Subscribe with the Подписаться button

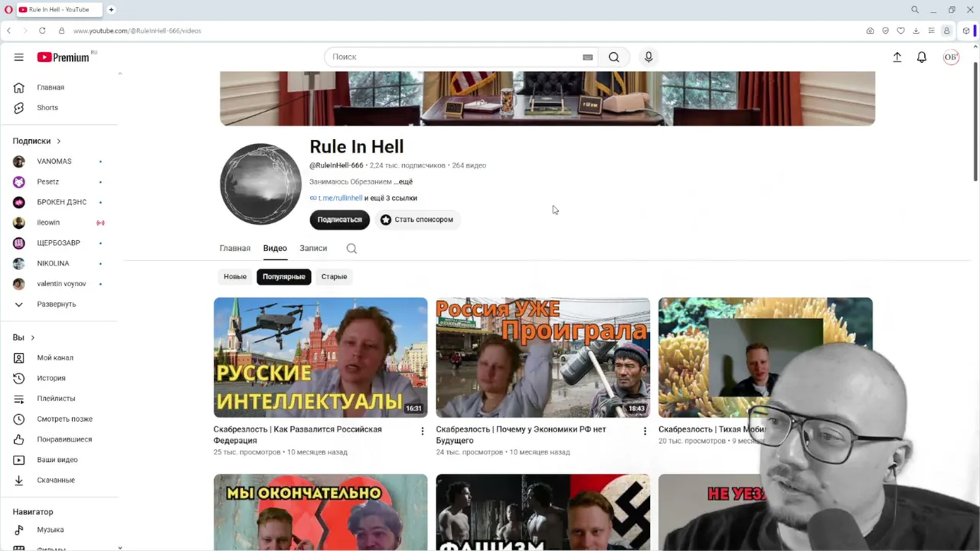(340, 220)
